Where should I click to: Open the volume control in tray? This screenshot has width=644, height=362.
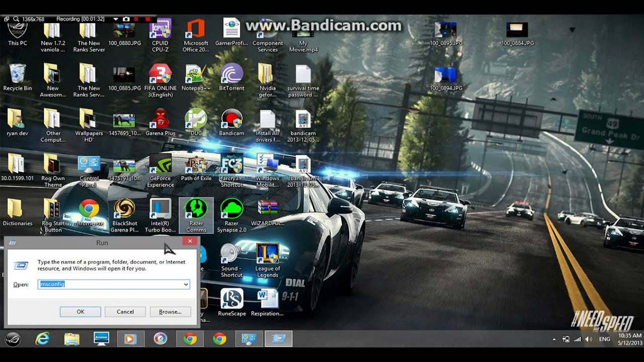589,339
